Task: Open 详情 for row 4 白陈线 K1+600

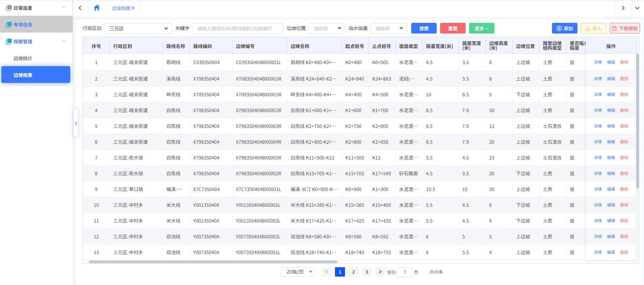Action: pyautogui.click(x=598, y=110)
